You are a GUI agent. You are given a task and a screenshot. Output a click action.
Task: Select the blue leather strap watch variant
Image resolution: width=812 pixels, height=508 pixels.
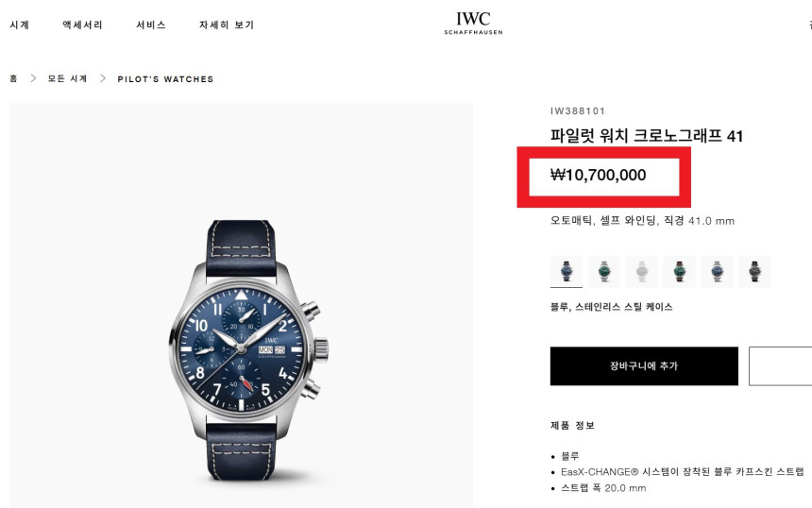(x=567, y=271)
